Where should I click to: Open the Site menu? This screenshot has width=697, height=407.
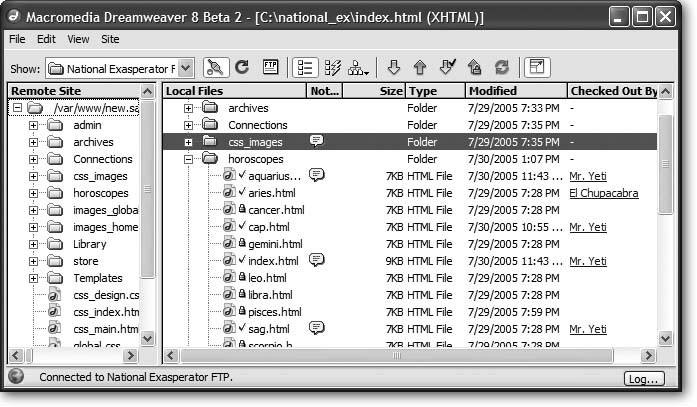pos(110,39)
